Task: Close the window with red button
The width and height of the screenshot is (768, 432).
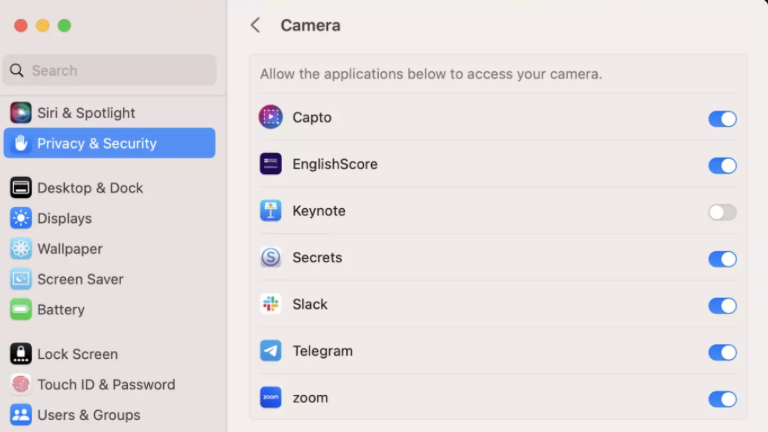Action: pos(21,25)
